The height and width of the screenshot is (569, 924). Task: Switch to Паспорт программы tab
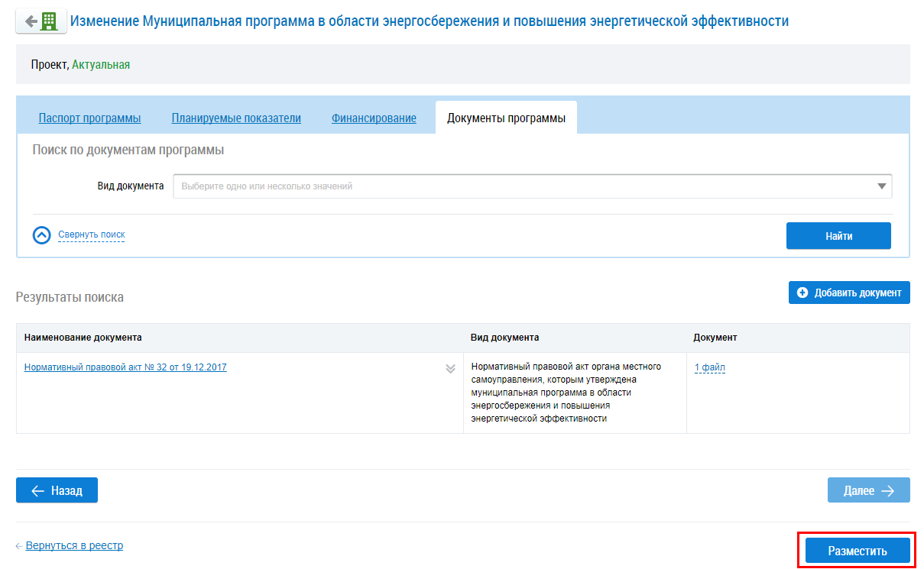pyautogui.click(x=89, y=118)
